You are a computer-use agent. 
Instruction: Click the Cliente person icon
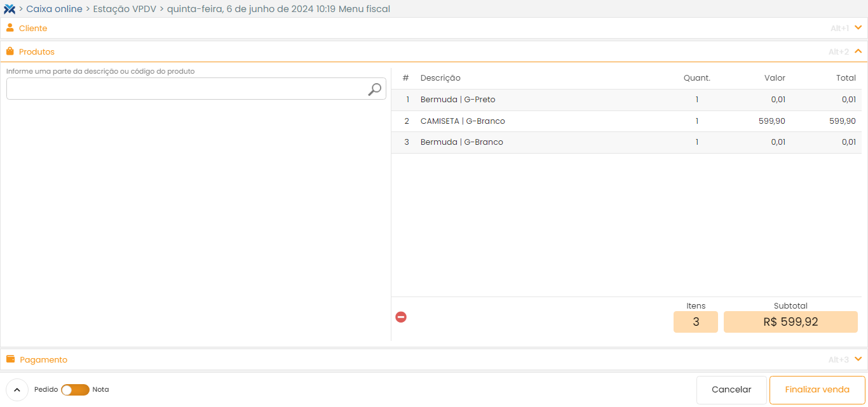point(10,28)
